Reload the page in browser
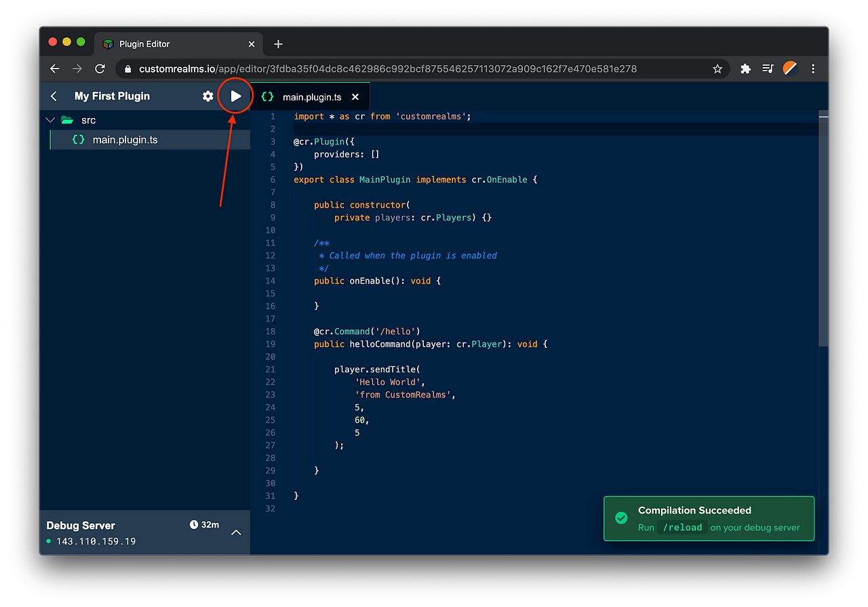Screen dimensions: 868x607 (100, 68)
